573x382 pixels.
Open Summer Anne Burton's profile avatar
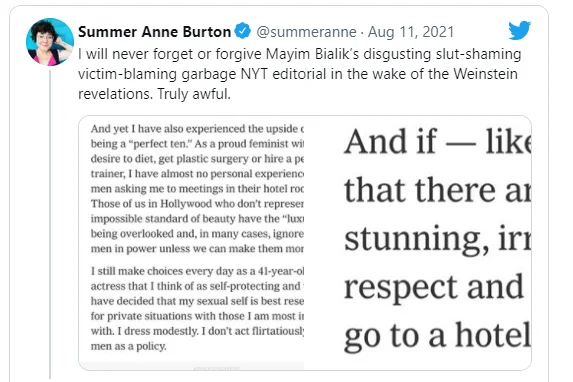click(50, 42)
